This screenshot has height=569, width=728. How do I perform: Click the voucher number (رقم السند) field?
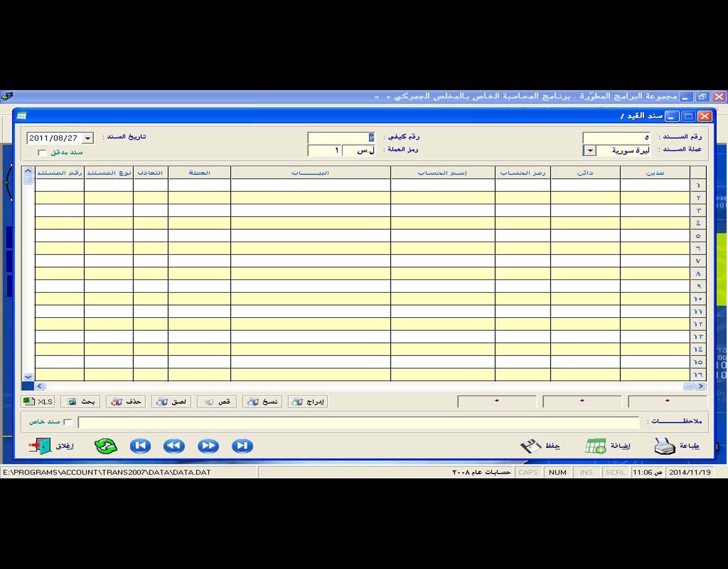coord(616,138)
